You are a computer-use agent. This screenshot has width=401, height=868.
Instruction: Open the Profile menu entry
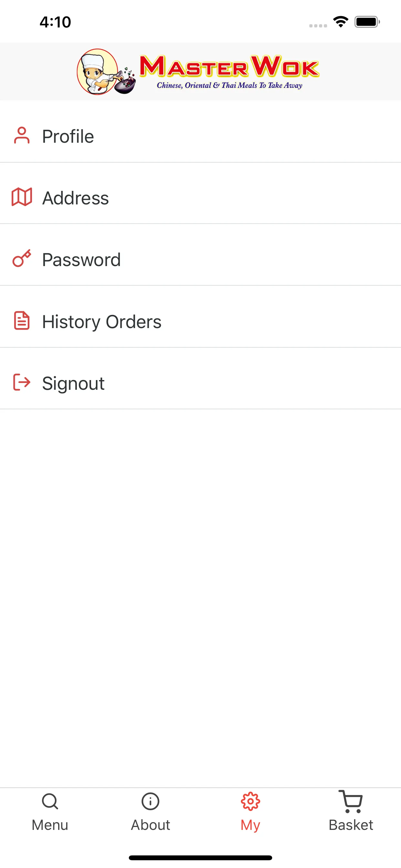pyautogui.click(x=68, y=137)
